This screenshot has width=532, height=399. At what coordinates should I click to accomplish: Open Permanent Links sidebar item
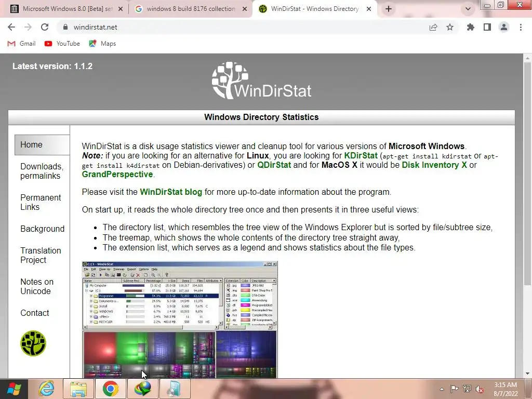coord(41,202)
